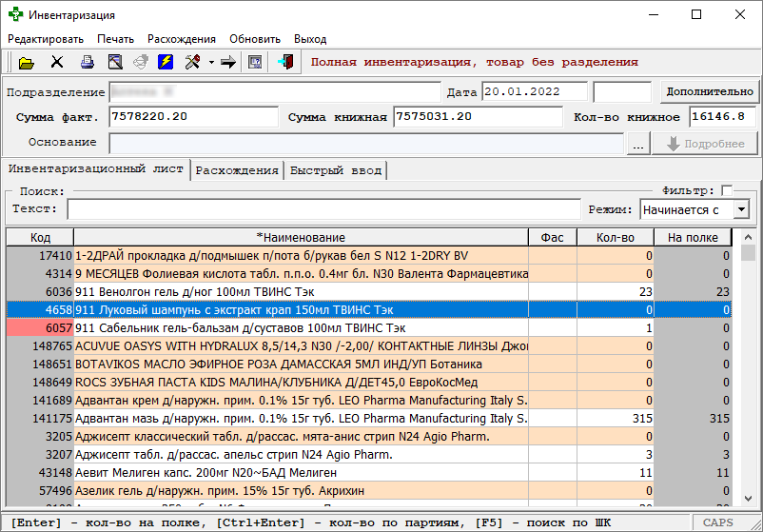Open the Печать menu

(x=115, y=39)
